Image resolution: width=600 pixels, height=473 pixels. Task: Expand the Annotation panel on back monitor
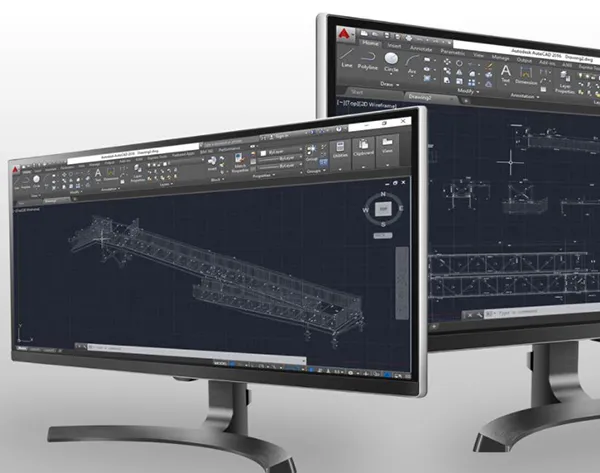click(x=524, y=96)
